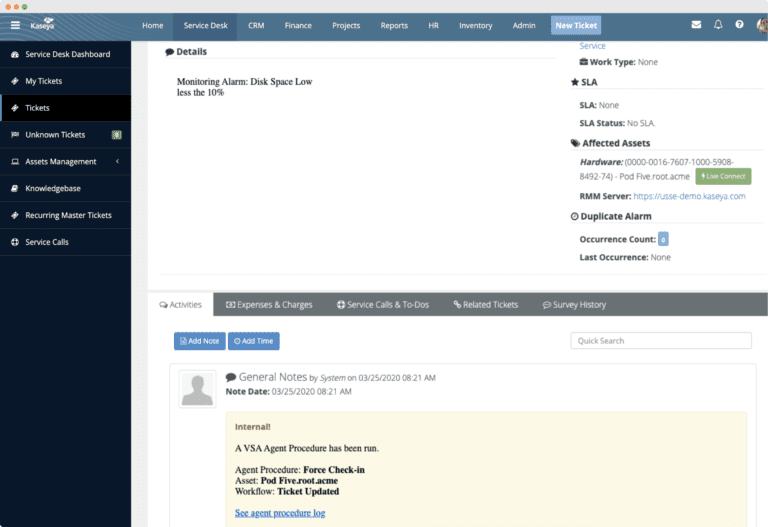Click the Details speech bubble icon
This screenshot has height=527, width=768.
click(x=169, y=52)
